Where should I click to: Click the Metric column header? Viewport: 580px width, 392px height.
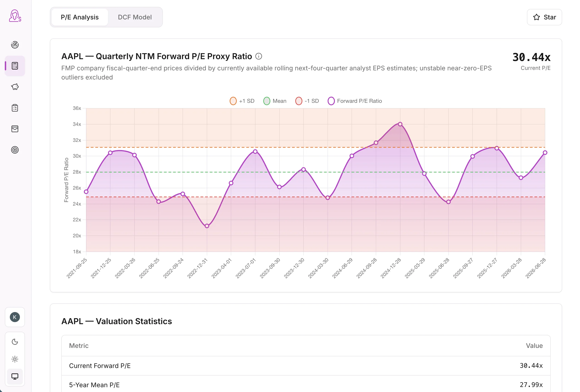pos(79,346)
